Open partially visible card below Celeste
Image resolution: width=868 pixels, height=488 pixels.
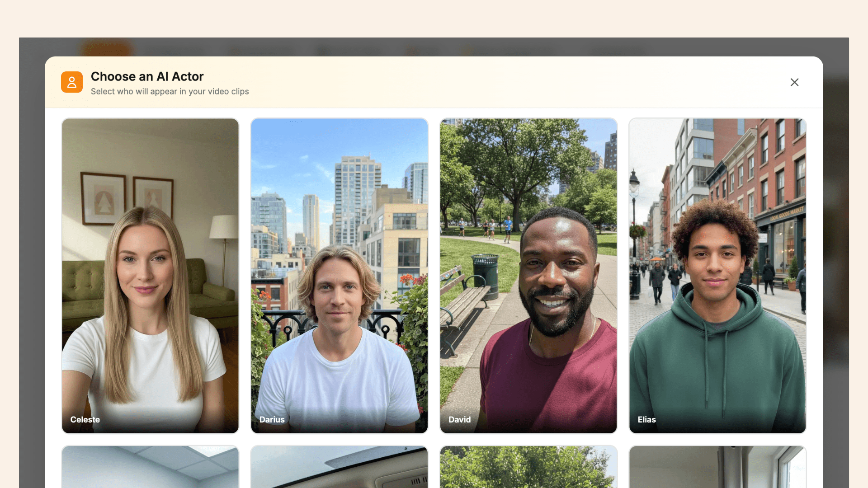pos(150,467)
